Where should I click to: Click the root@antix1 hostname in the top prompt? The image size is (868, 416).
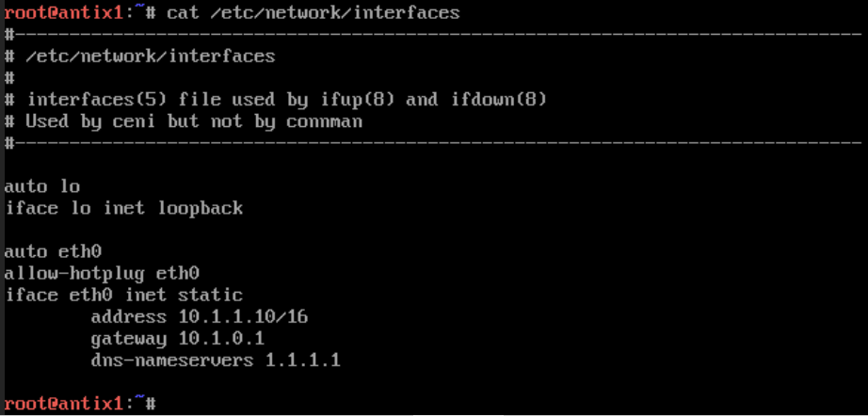(x=61, y=13)
